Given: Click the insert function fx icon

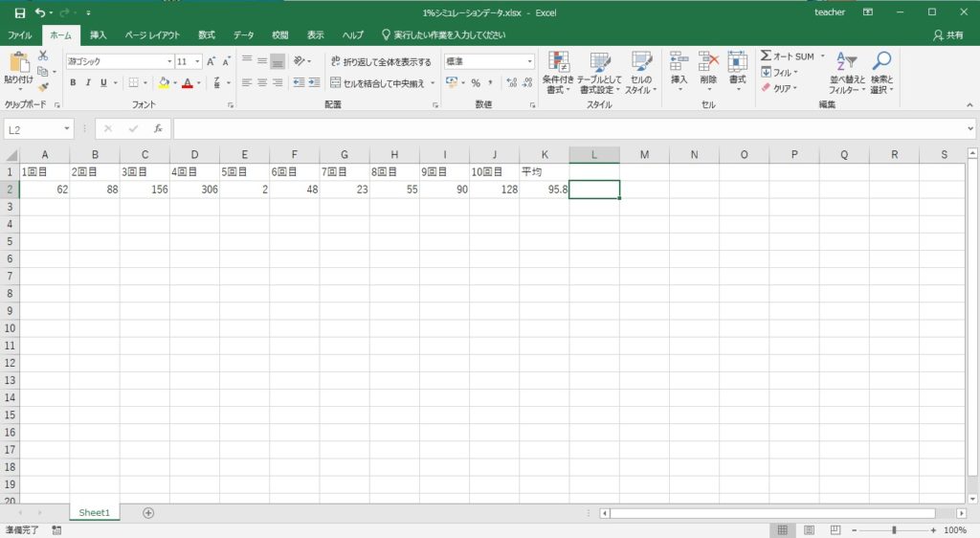Looking at the screenshot, I should [x=158, y=128].
